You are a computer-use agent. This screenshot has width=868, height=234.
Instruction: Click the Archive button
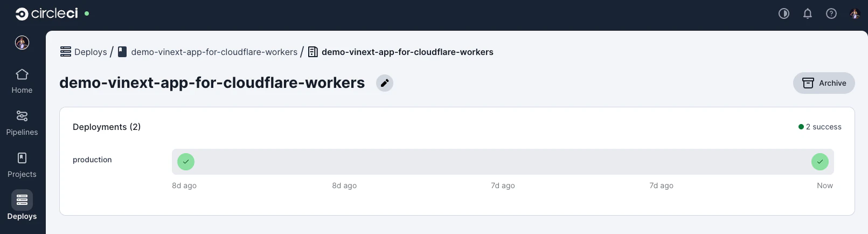point(824,83)
